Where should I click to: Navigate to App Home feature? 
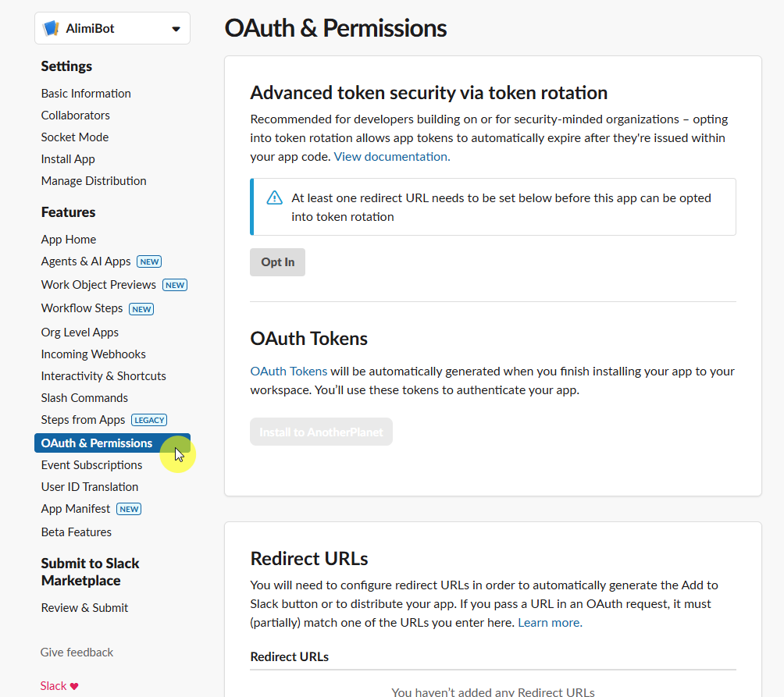(69, 240)
